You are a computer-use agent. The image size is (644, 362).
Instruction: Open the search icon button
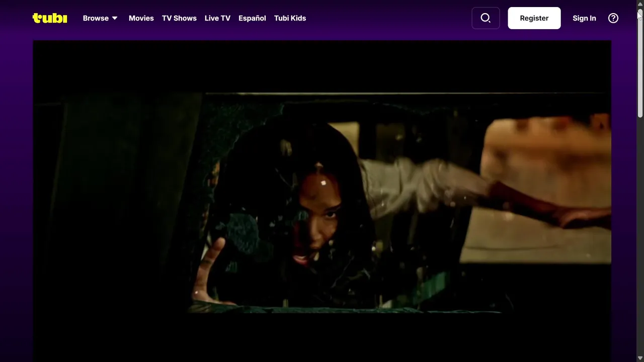(486, 18)
